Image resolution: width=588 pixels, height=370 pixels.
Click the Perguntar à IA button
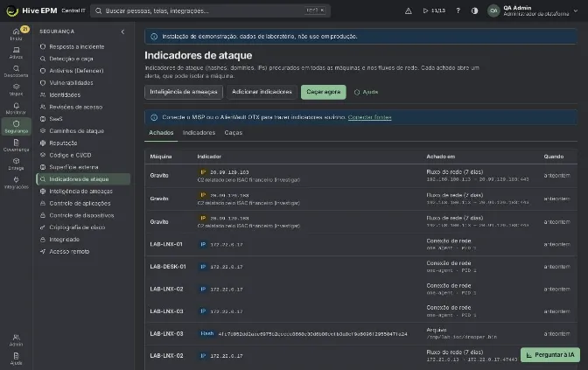click(550, 354)
